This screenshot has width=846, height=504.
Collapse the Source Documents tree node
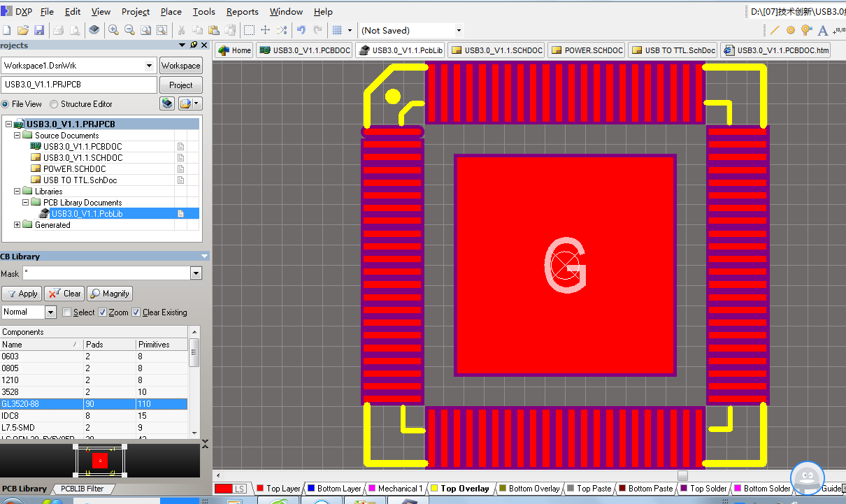17,136
